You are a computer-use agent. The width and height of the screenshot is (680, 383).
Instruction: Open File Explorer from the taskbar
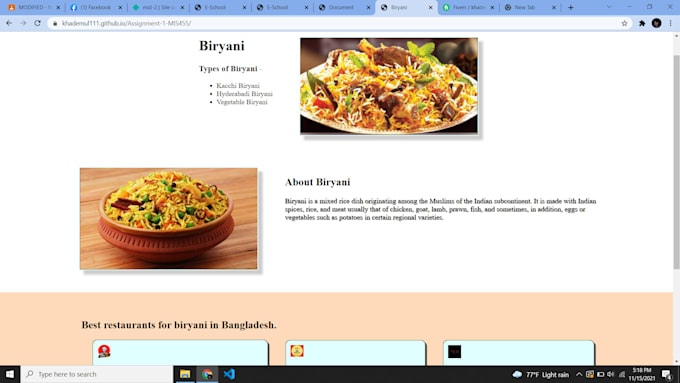(185, 374)
